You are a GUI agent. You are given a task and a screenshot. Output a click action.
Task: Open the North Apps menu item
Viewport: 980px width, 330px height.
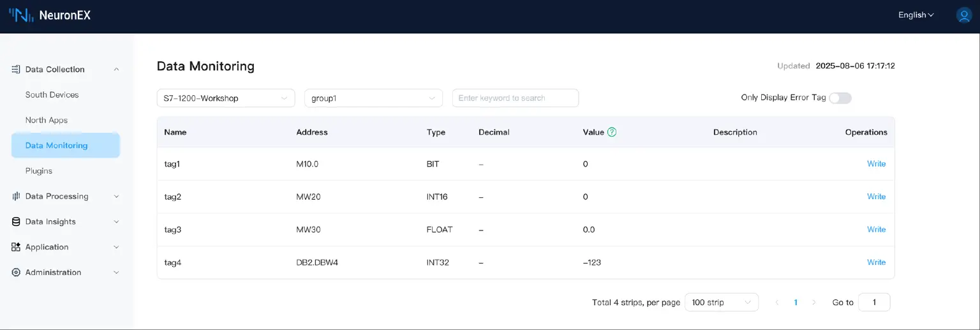tap(47, 120)
